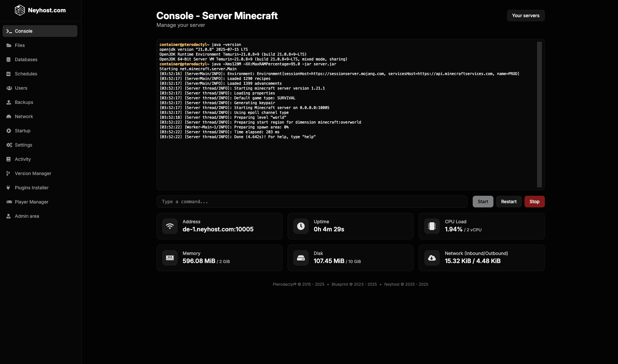The width and height of the screenshot is (618, 364).
Task: Open the Plugins Installer sidebar entry
Action: 31,188
